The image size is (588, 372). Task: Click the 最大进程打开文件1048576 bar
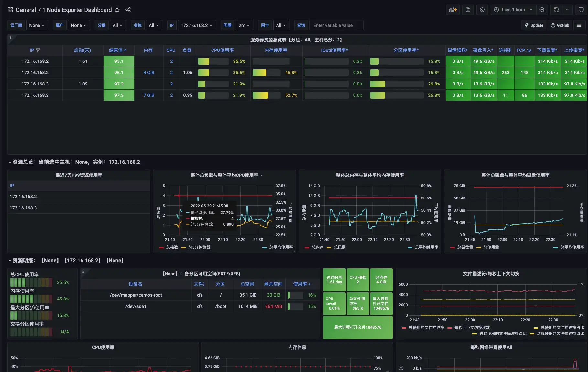point(358,327)
